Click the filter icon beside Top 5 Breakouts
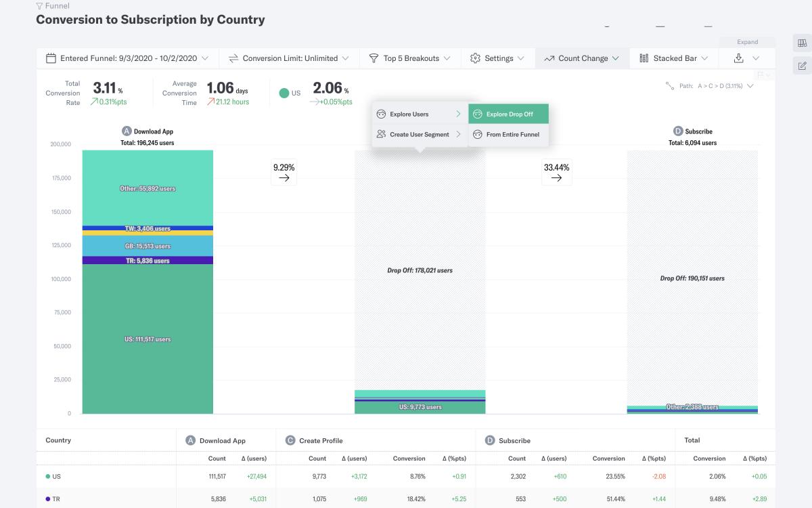 (x=373, y=58)
